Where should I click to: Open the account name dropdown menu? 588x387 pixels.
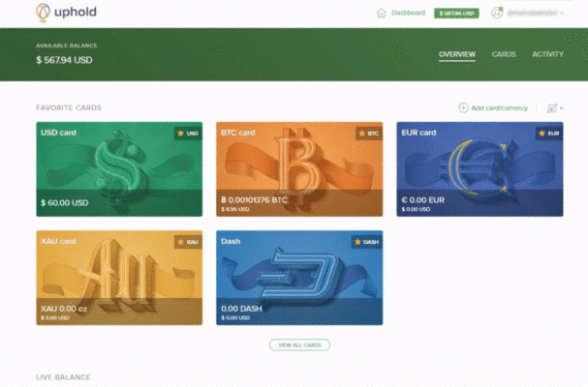(535, 14)
